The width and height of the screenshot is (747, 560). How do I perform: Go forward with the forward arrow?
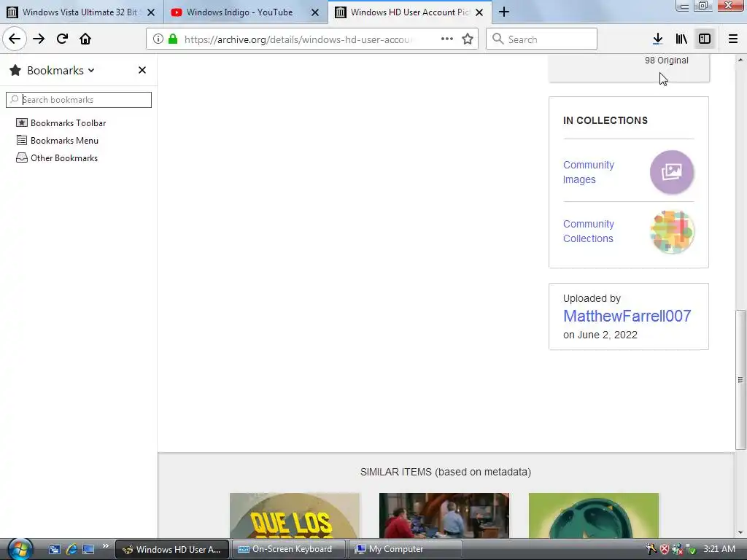click(39, 39)
